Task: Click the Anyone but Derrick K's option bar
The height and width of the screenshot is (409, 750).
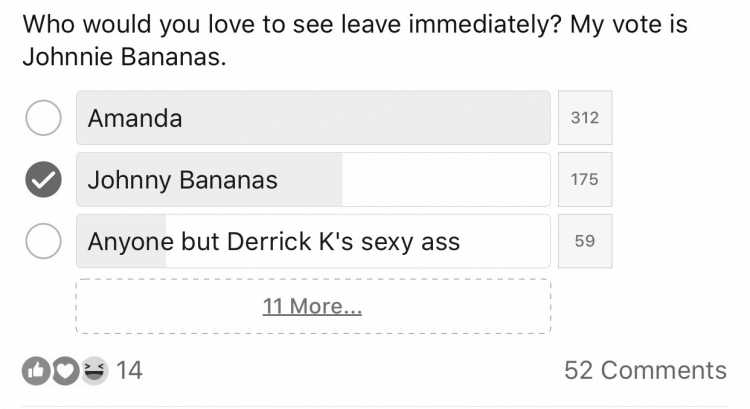Action: point(313,241)
